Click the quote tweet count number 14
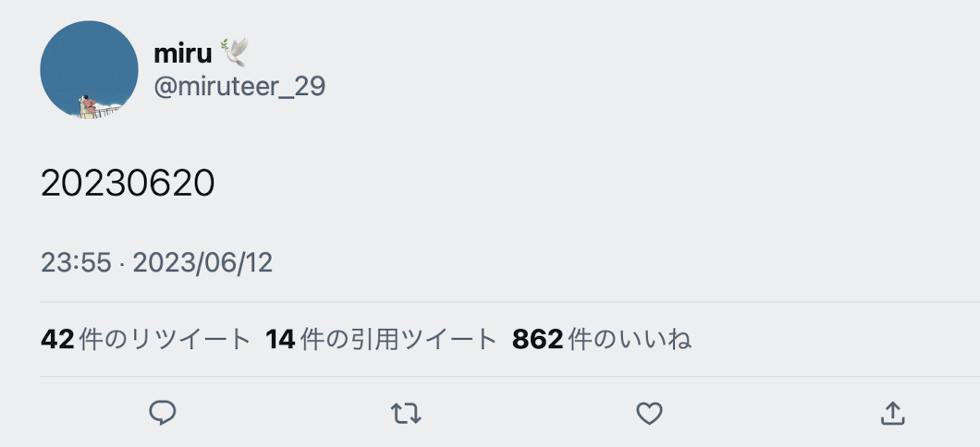Viewport: 980px width, 447px height. click(x=280, y=340)
